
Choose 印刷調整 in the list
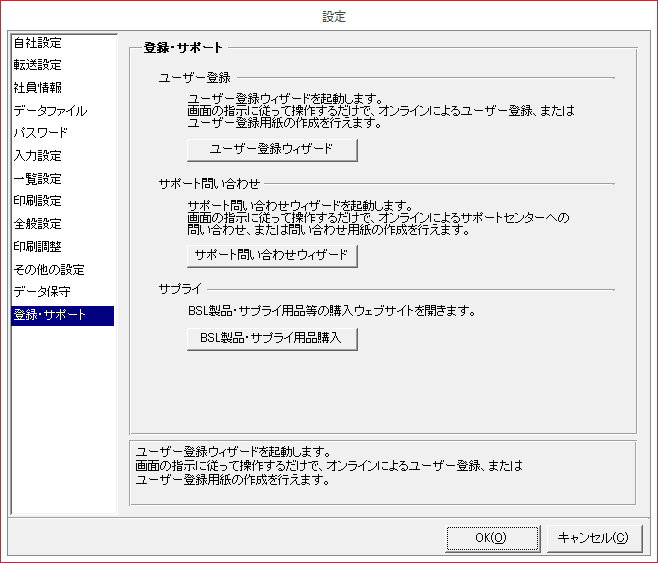(63, 247)
